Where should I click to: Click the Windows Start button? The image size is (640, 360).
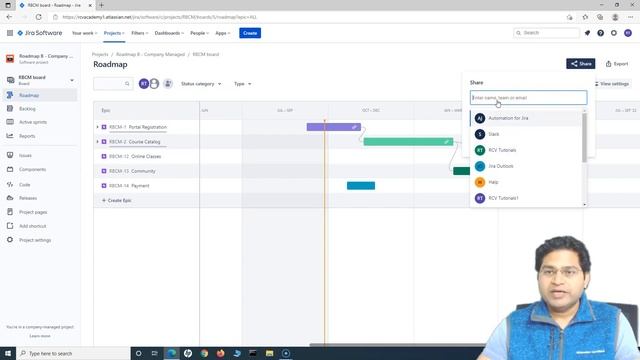click(x=8, y=353)
